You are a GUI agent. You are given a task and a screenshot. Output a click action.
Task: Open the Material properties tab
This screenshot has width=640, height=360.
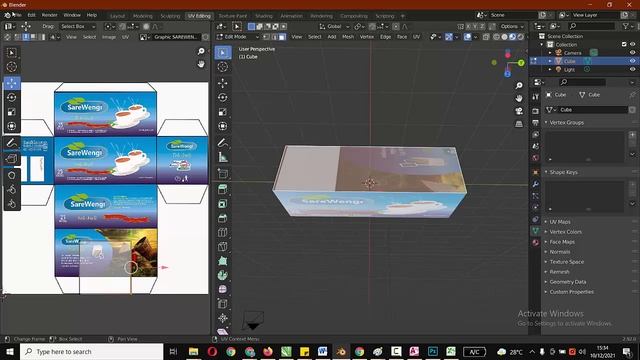(x=536, y=243)
